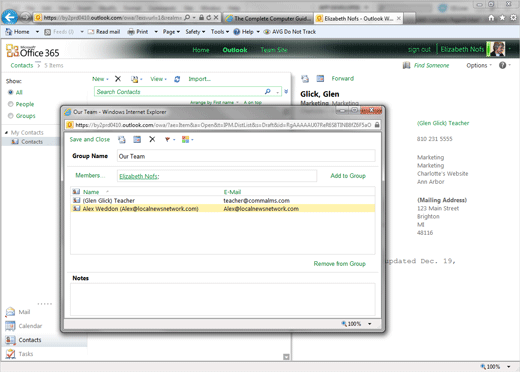The width and height of the screenshot is (520, 372).
Task: Click the Add to Group link
Action: click(348, 176)
